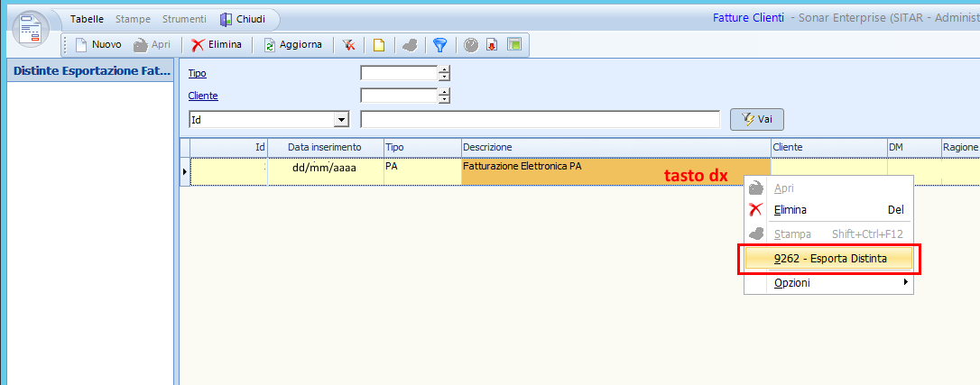980x385 pixels.
Task: Increase the Tipo spinner value
Action: [444, 69]
